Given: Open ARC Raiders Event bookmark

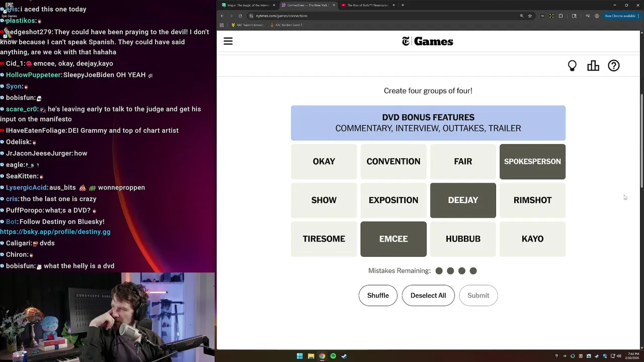Looking at the screenshot, I should (286, 25).
